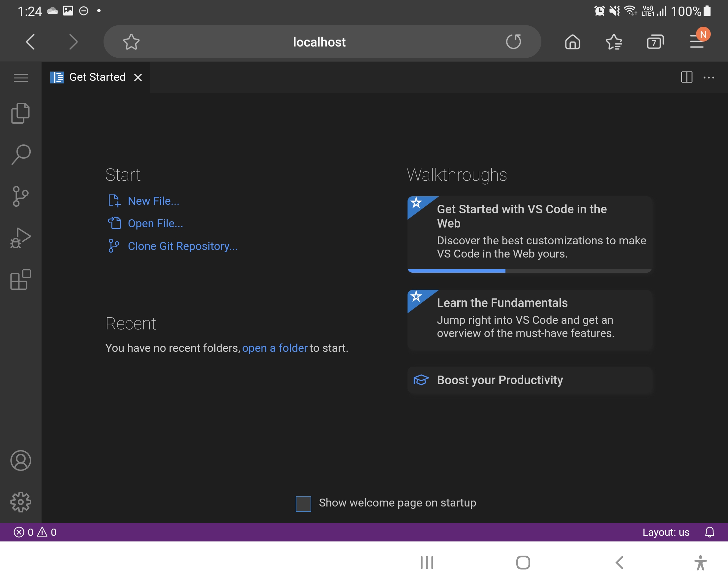
Task: Toggle Show welcome page on startup checkbox
Action: pos(303,504)
